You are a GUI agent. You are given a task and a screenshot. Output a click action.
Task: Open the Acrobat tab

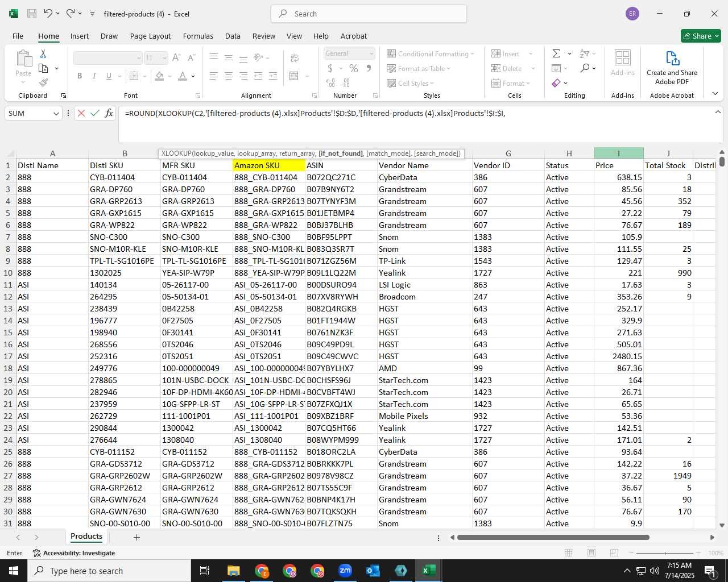[x=354, y=36]
